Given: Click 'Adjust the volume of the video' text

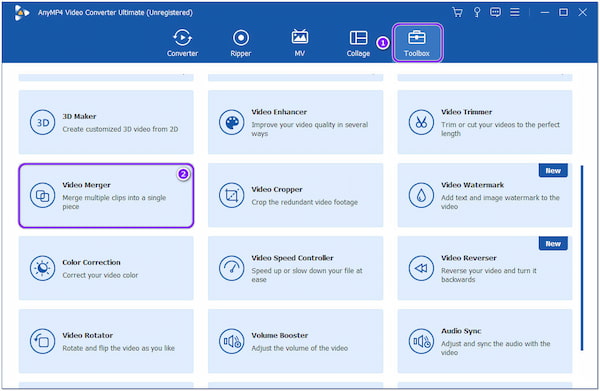Looking at the screenshot, I should pos(300,348).
